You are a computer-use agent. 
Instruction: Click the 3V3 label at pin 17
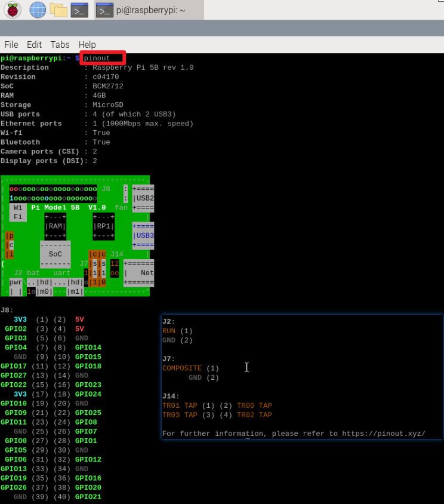(x=20, y=394)
